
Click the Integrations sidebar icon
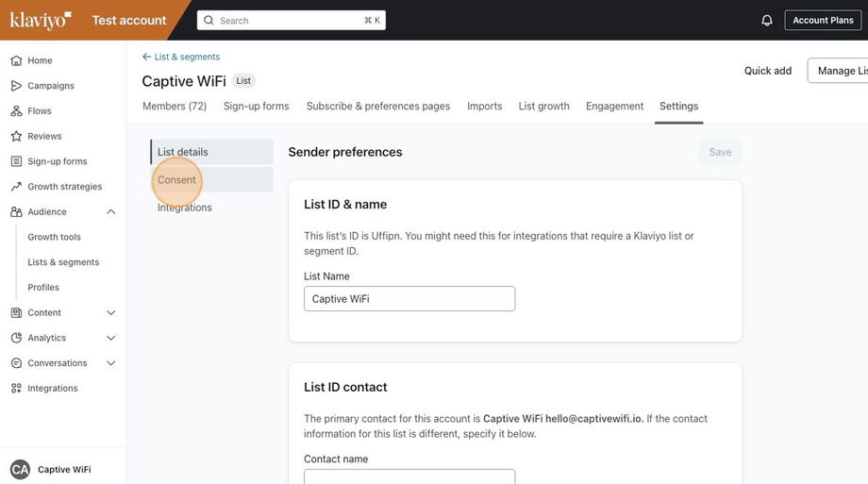pyautogui.click(x=16, y=388)
